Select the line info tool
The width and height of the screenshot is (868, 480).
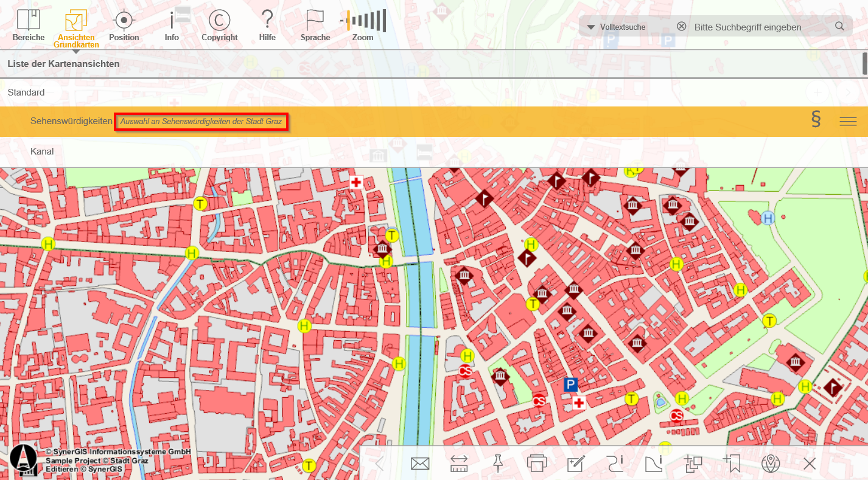click(614, 463)
